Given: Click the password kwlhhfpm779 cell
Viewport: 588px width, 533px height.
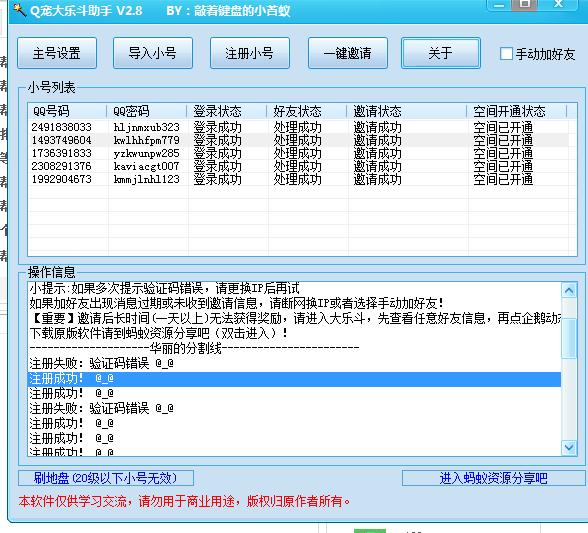Looking at the screenshot, I should tap(147, 140).
